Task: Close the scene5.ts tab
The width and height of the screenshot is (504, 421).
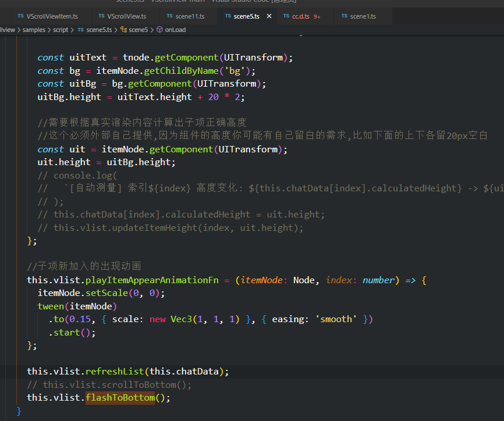Action: [269, 16]
